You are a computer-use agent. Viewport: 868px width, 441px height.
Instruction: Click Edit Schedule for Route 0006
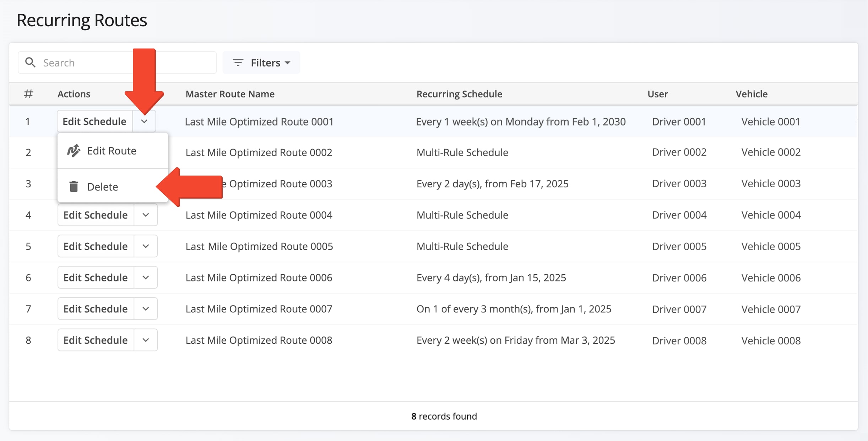click(96, 278)
